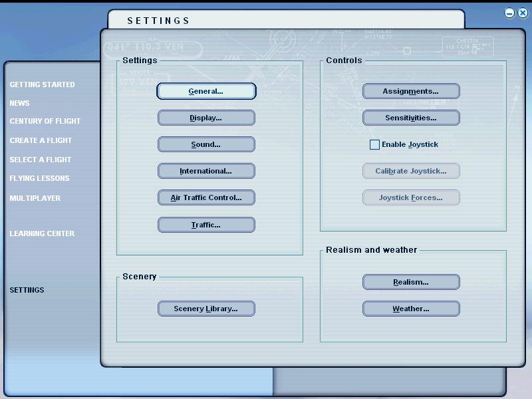Open International settings
The height and width of the screenshot is (399, 532).
[x=206, y=171]
